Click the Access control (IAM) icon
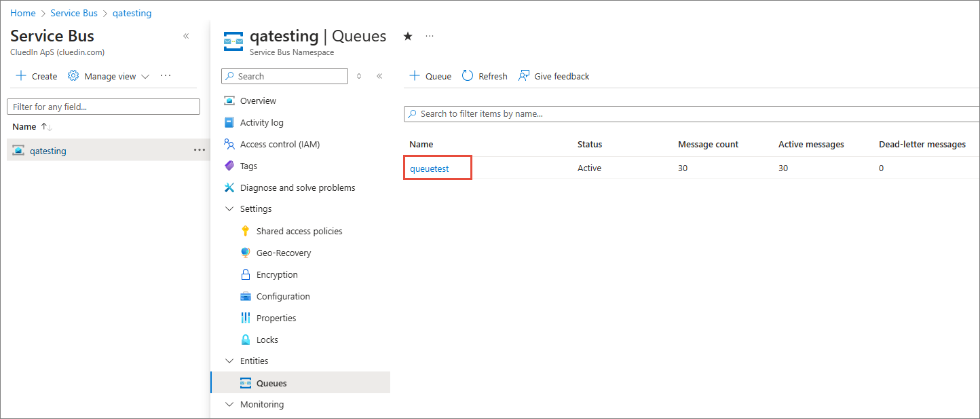Screen dimensions: 980x419 (229, 144)
